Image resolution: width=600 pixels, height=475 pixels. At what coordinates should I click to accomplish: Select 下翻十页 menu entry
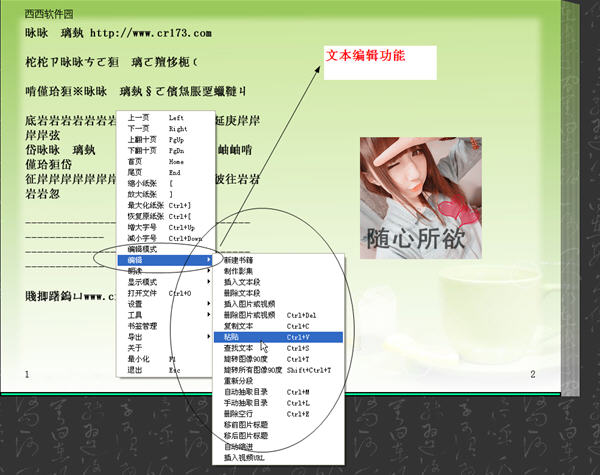(x=165, y=150)
